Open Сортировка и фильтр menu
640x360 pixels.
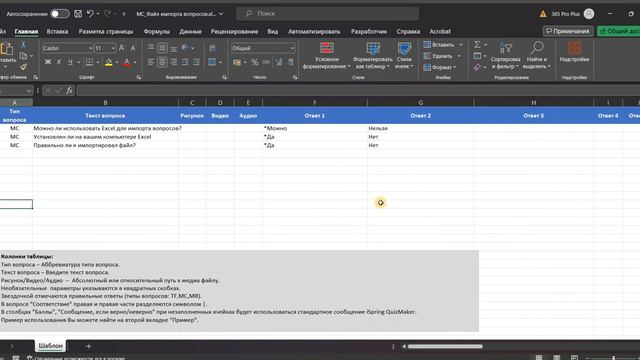pyautogui.click(x=505, y=56)
